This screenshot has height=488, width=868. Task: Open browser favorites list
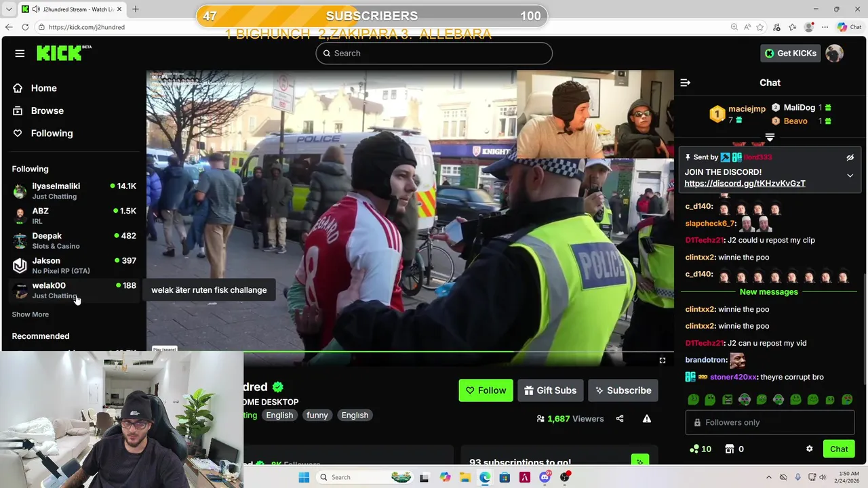coord(792,27)
